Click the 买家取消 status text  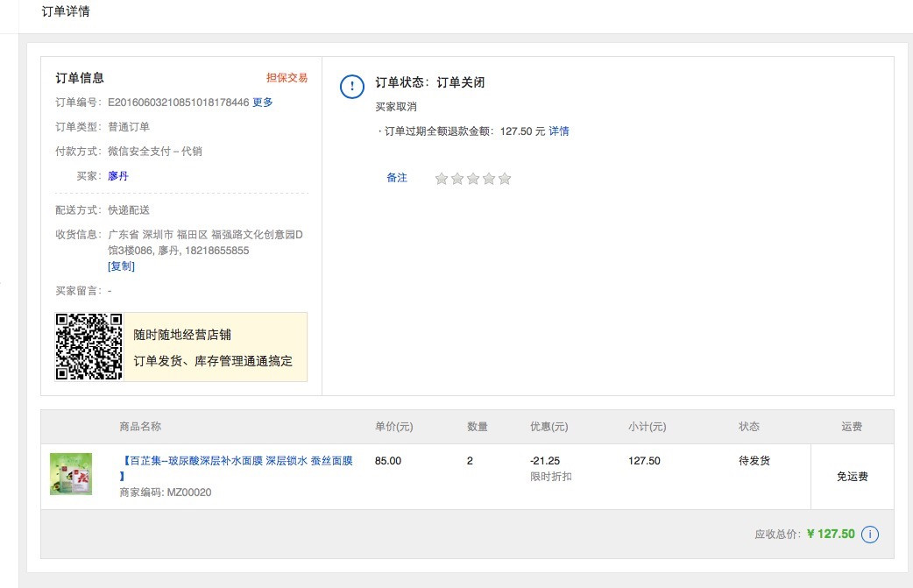point(396,107)
